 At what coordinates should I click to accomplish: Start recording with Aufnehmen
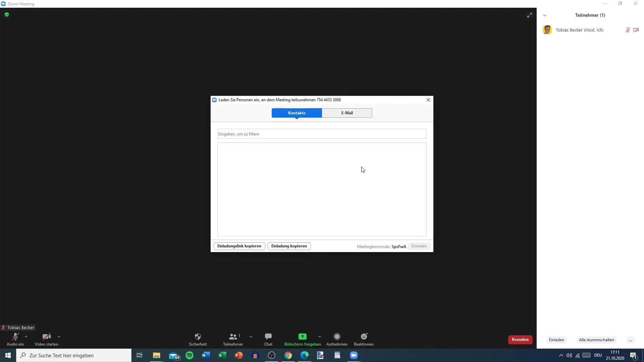tap(337, 339)
